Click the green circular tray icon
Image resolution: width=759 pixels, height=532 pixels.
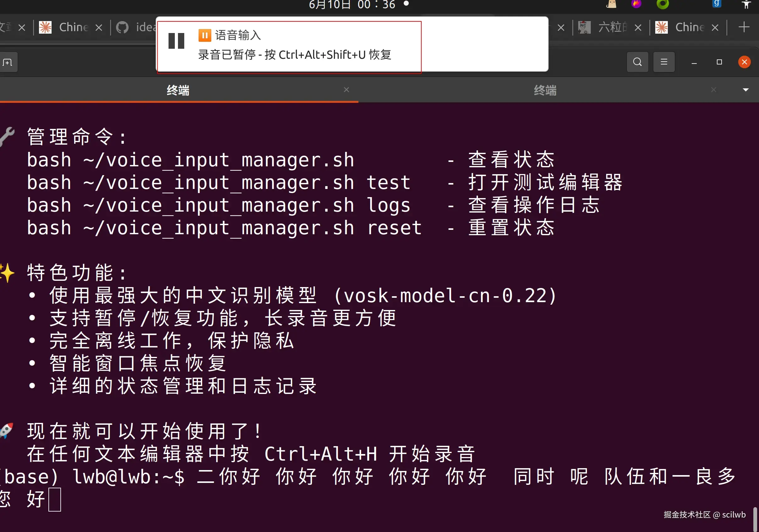tap(662, 4)
